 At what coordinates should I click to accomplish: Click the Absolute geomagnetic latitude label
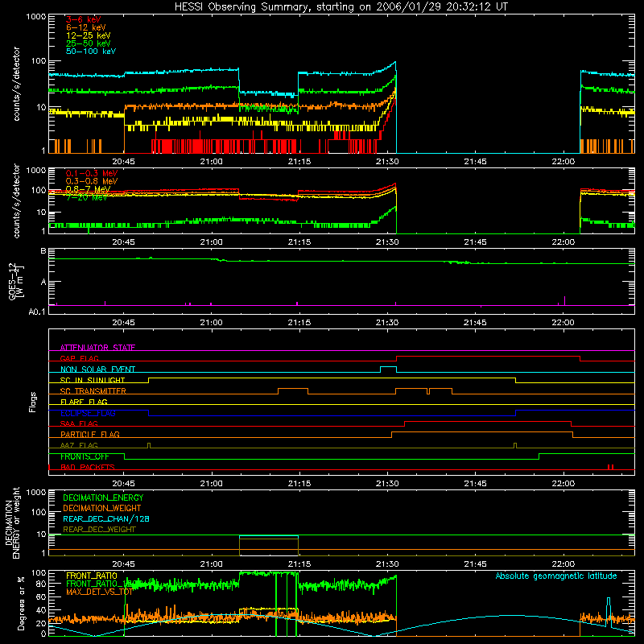pos(556,576)
